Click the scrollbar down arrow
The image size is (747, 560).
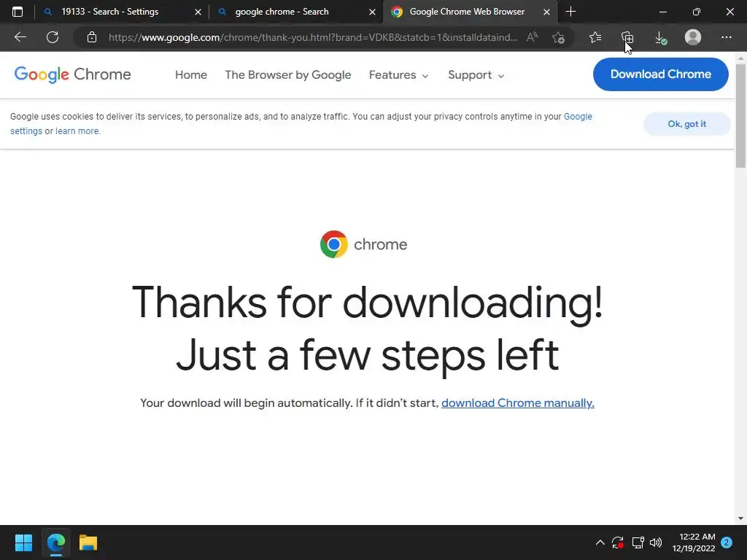click(740, 518)
